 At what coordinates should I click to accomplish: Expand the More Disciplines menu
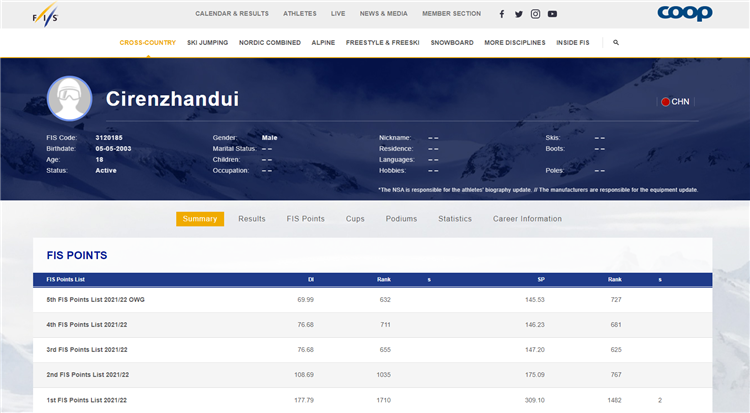pos(515,43)
